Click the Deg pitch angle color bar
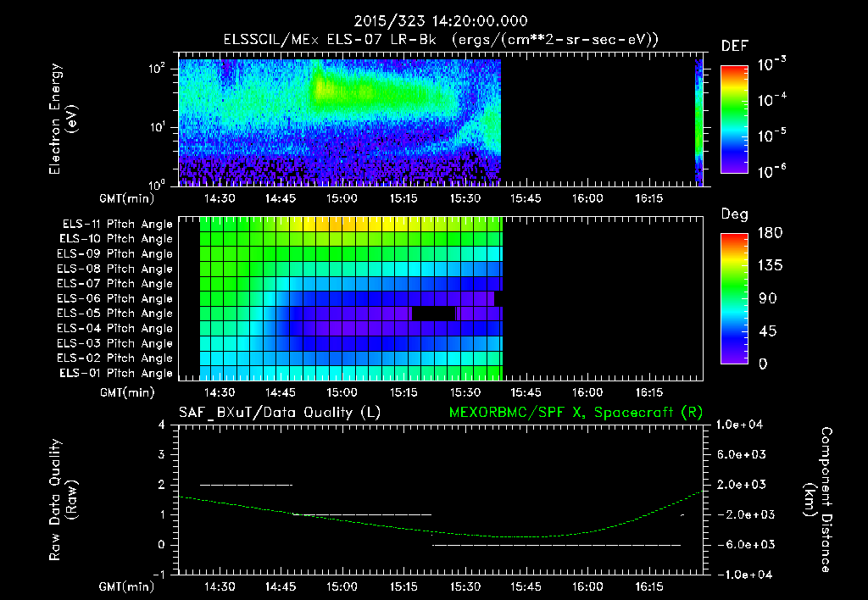 click(734, 298)
